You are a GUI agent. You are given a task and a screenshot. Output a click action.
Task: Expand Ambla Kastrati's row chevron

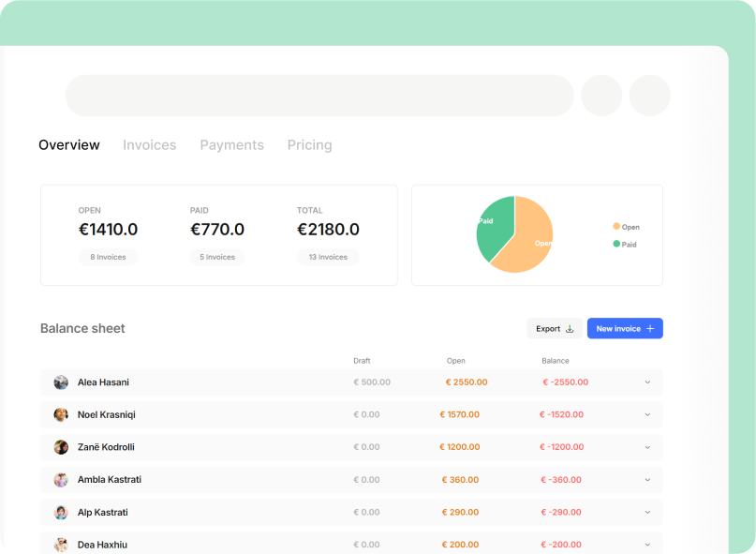[x=647, y=480]
